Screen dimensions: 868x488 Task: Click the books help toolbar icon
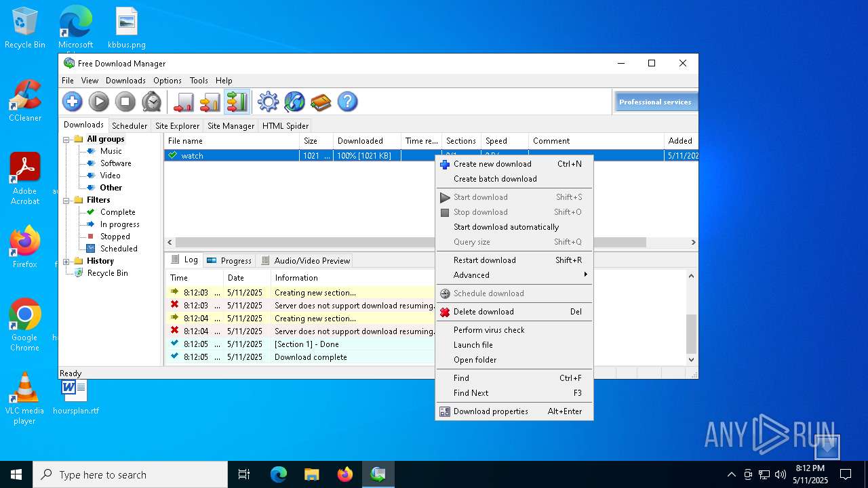coord(321,102)
